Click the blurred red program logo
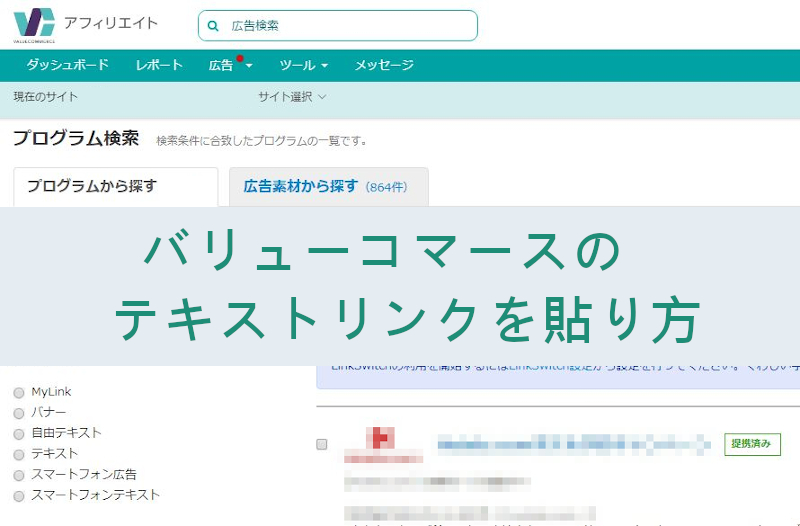800x526 pixels. 383,444
